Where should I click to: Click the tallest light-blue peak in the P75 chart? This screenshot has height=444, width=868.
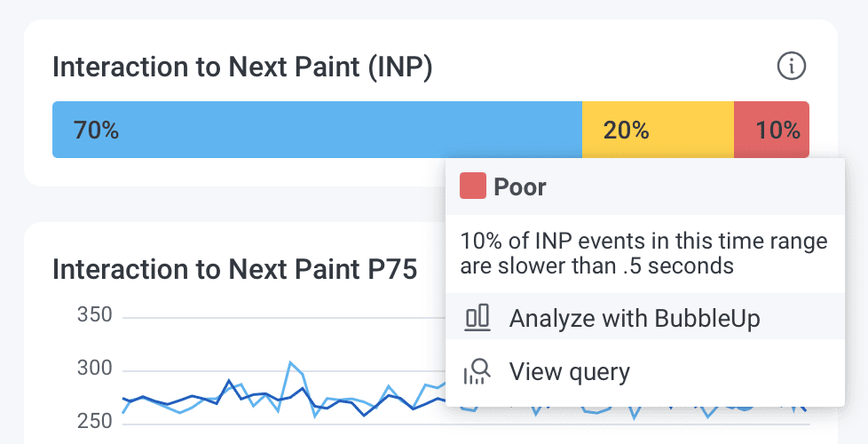[289, 363]
